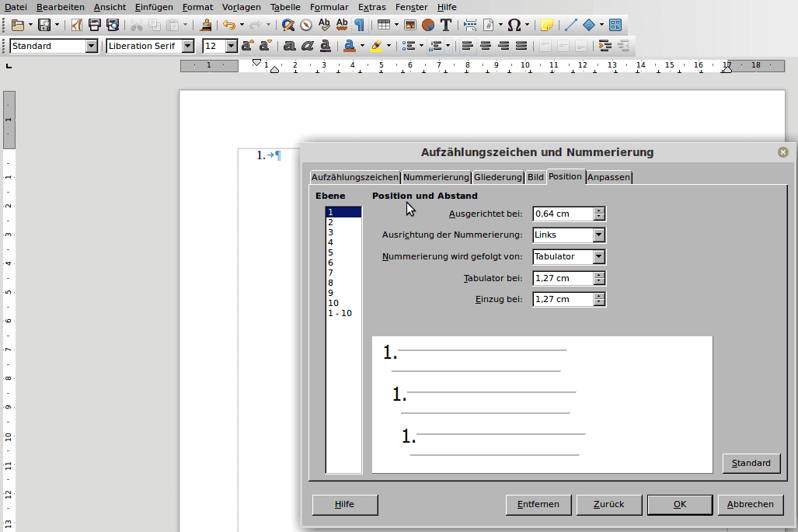Open the highlighting color dropdown arrow

389,46
